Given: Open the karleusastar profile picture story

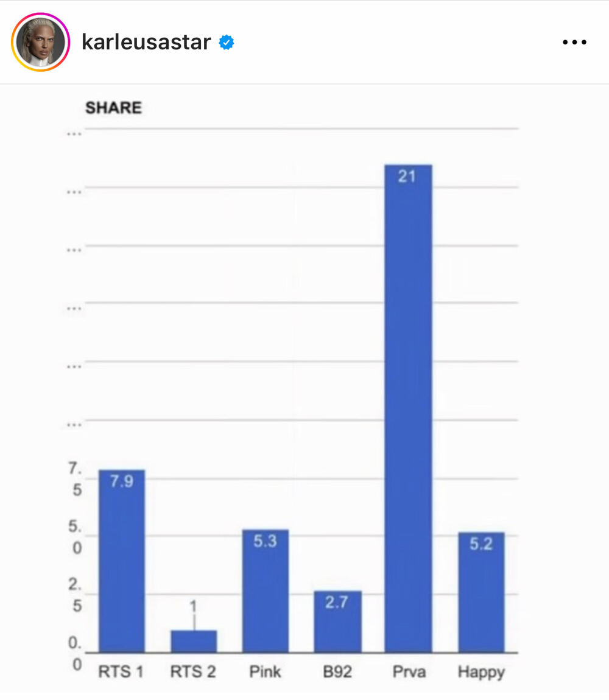Looking at the screenshot, I should (40, 42).
